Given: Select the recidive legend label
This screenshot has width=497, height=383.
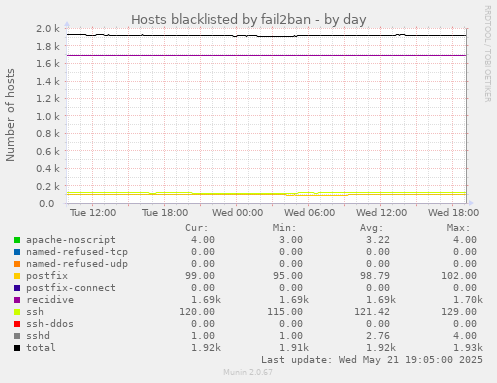Looking at the screenshot, I should [x=50, y=300].
